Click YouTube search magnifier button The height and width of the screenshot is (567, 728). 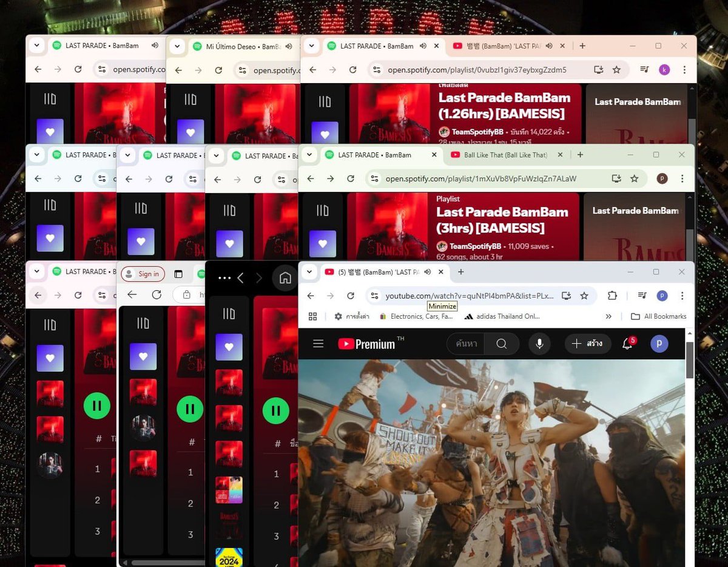[x=501, y=344]
